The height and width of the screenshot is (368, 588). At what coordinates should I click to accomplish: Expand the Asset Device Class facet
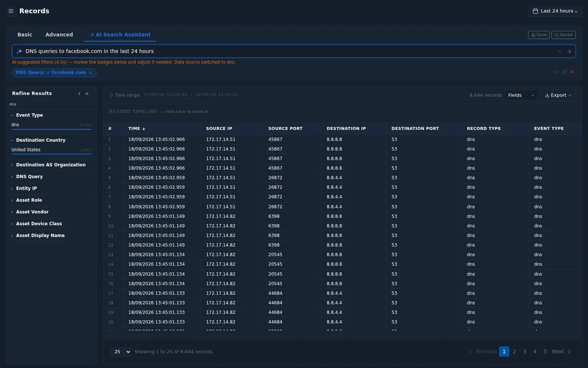51,224
